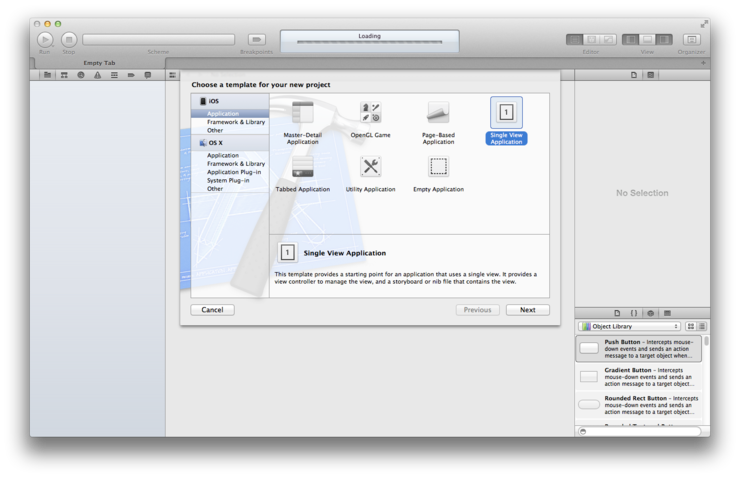Click the Loading activity progress bar

pyautogui.click(x=370, y=42)
